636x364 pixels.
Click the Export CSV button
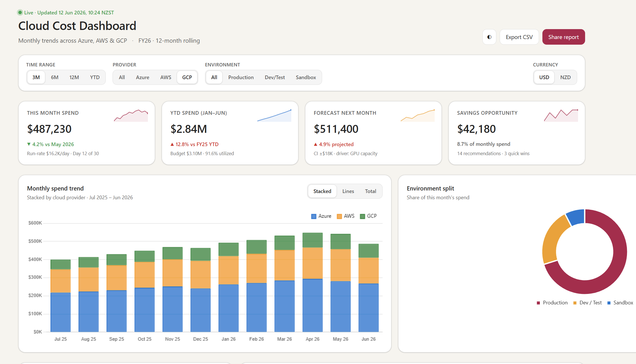click(x=519, y=37)
